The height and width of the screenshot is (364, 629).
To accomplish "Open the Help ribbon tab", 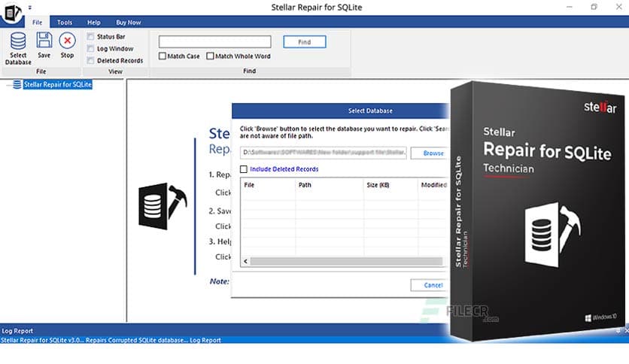I will coord(94,23).
